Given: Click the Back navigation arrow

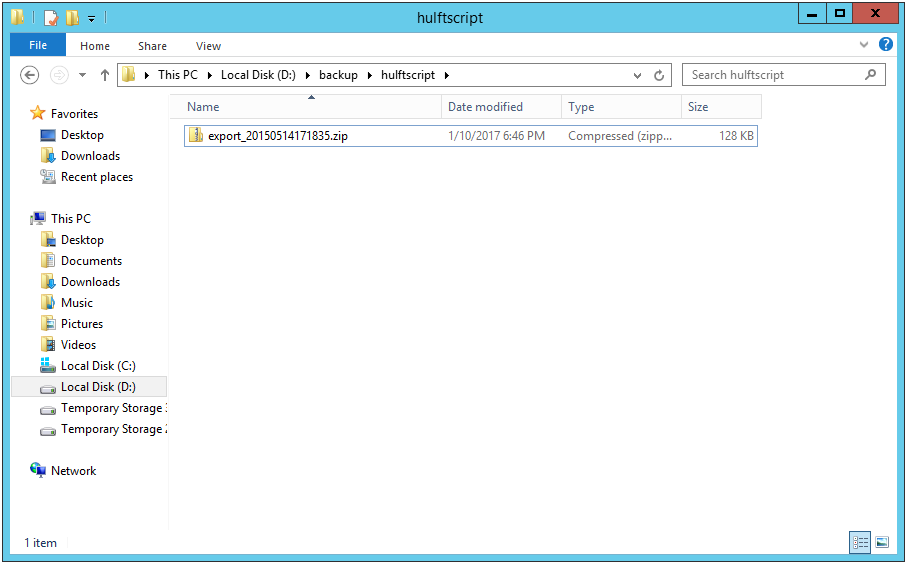Looking at the screenshot, I should (29, 75).
